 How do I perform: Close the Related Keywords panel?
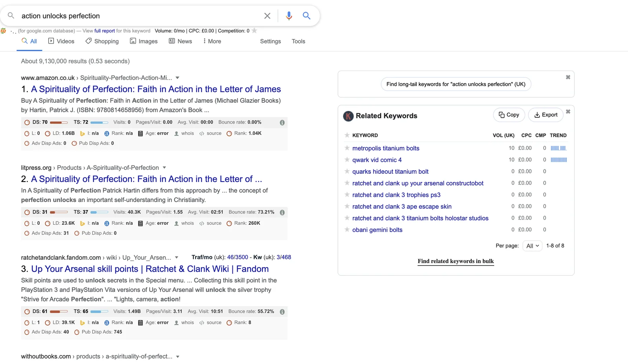568,112
